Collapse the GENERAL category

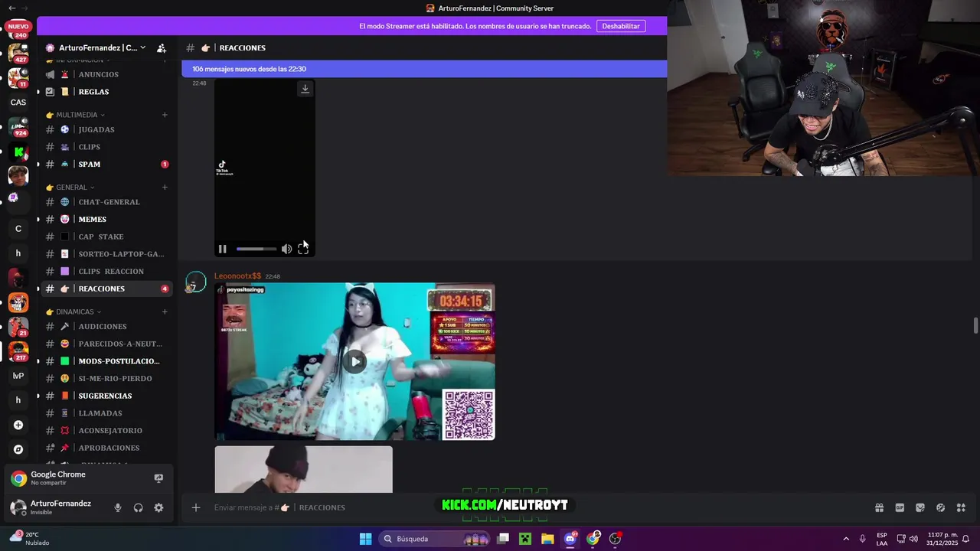[x=70, y=187]
